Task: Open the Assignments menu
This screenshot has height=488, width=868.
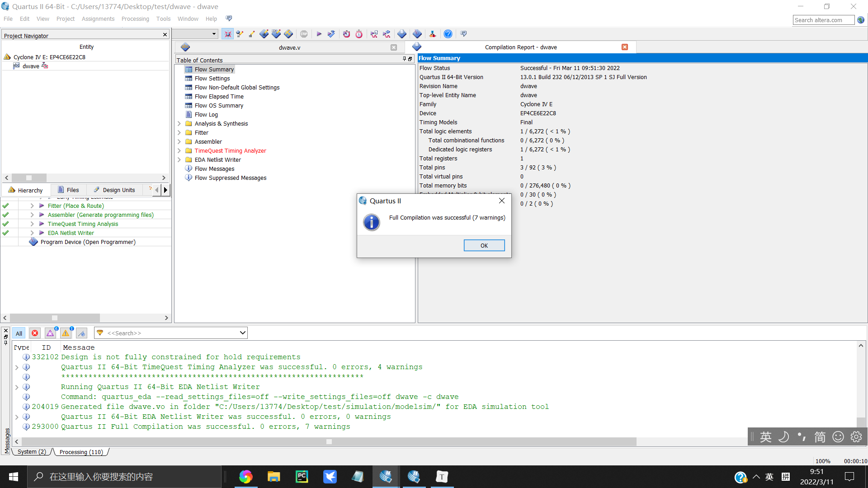Action: pyautogui.click(x=98, y=19)
